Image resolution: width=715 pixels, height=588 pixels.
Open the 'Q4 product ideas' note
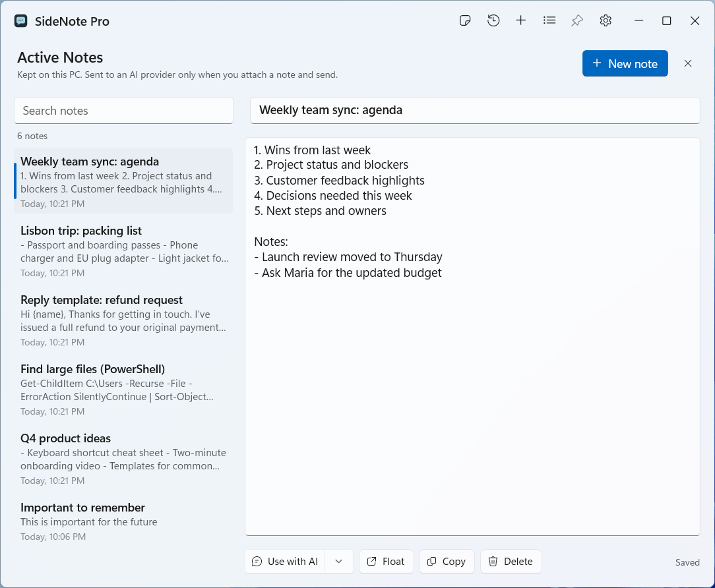(x=123, y=459)
